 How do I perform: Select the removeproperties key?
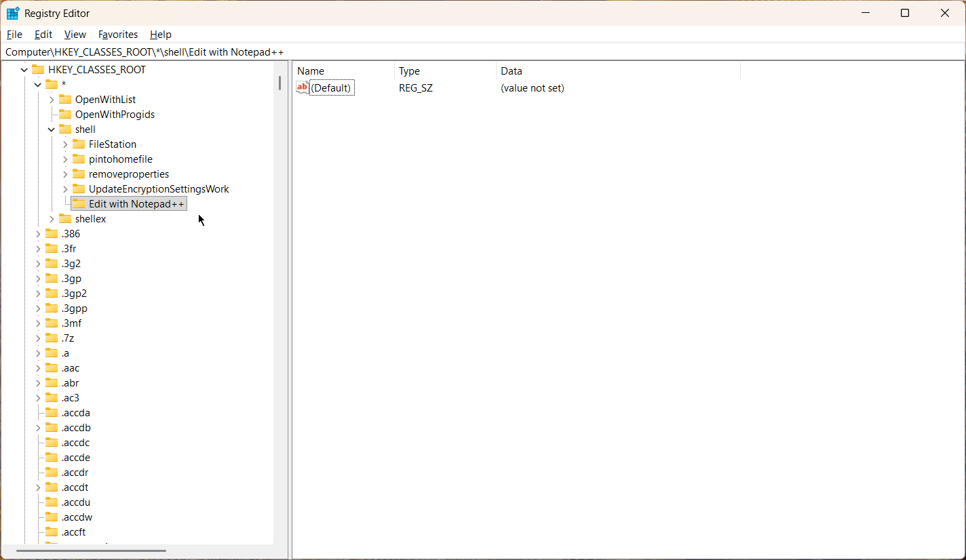(129, 174)
